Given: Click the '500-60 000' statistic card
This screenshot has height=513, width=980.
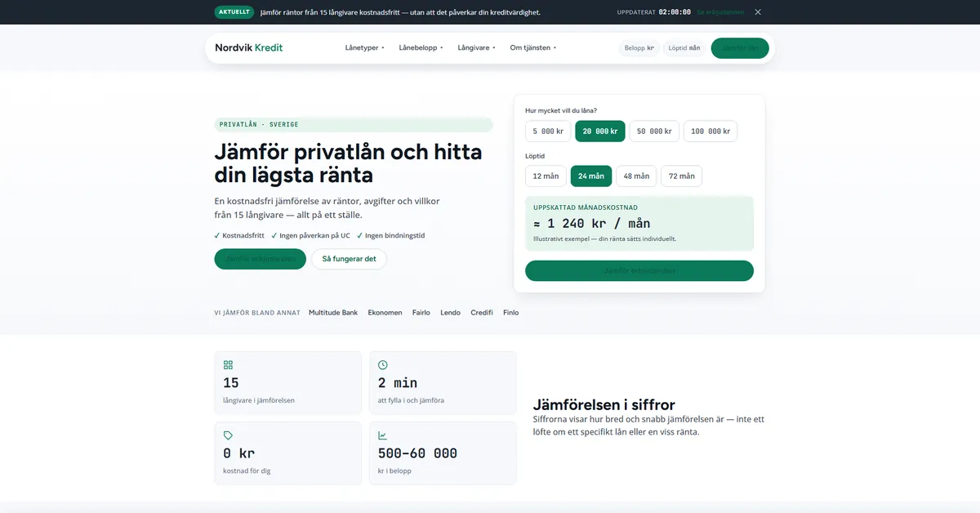Looking at the screenshot, I should [443, 453].
